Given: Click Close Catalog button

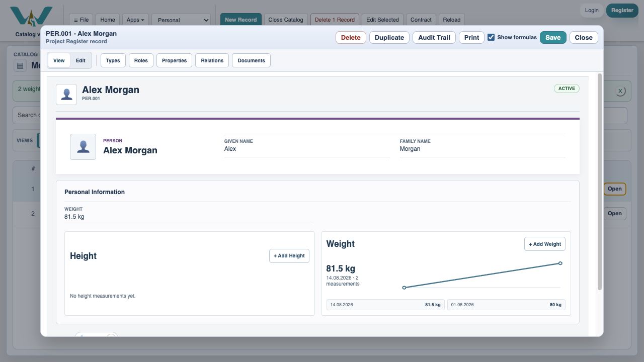Looking at the screenshot, I should coord(286,20).
